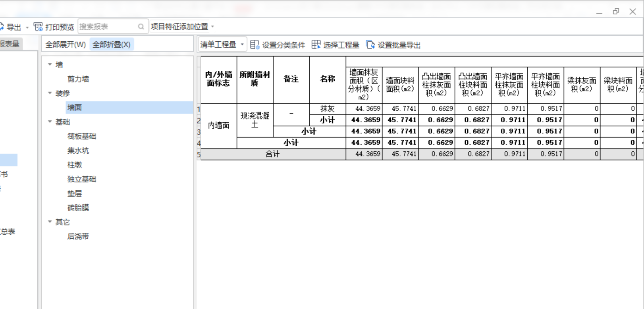Select 砖胎膜 in the tree

pos(78,208)
